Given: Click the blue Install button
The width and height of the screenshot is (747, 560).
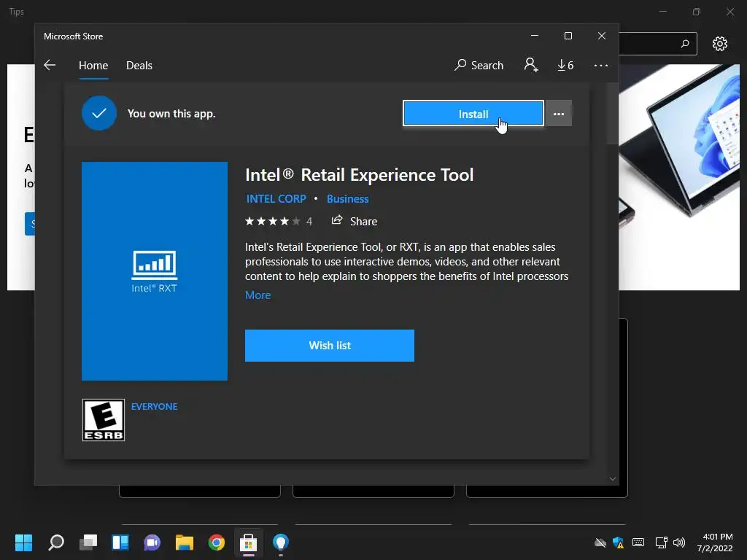Looking at the screenshot, I should click(473, 114).
